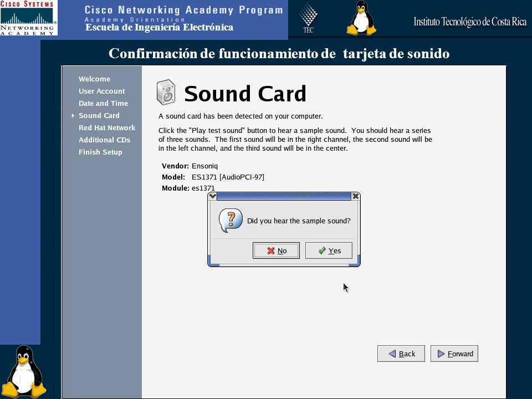
Task: Click 'A sound card has been detected' text
Action: (241, 116)
